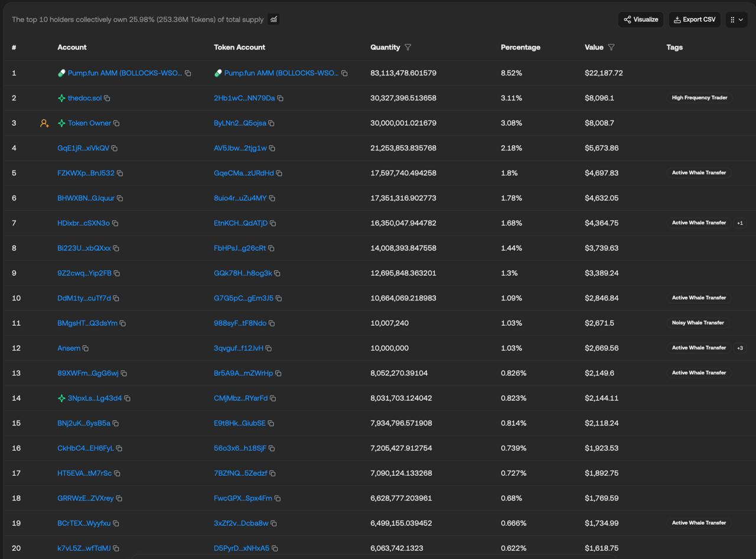Select quantity 83,113,478.601579

pos(403,73)
